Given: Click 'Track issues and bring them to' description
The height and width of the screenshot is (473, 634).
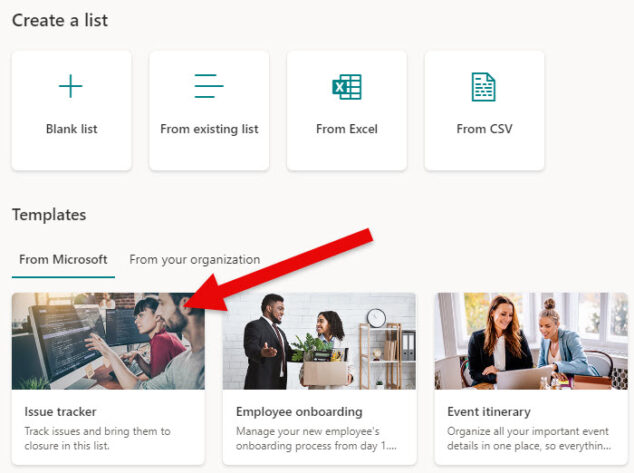Looking at the screenshot, I should [97, 431].
